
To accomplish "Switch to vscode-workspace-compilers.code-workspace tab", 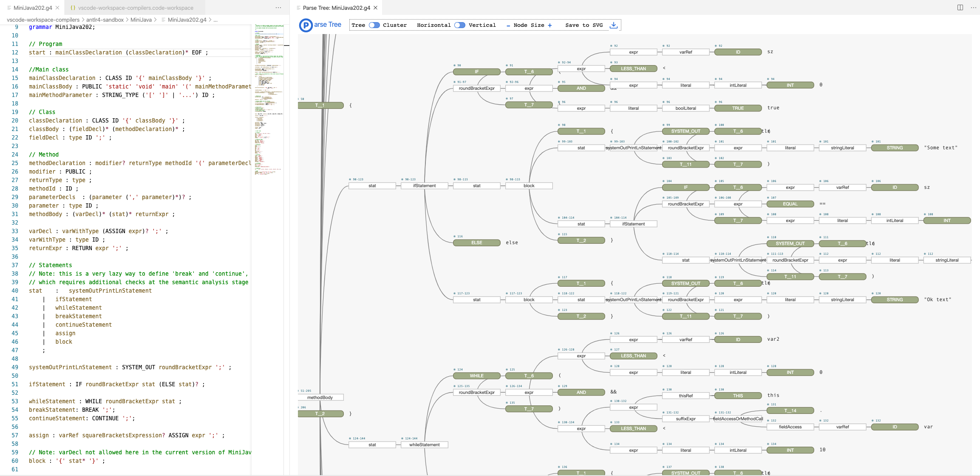I will coord(136,8).
